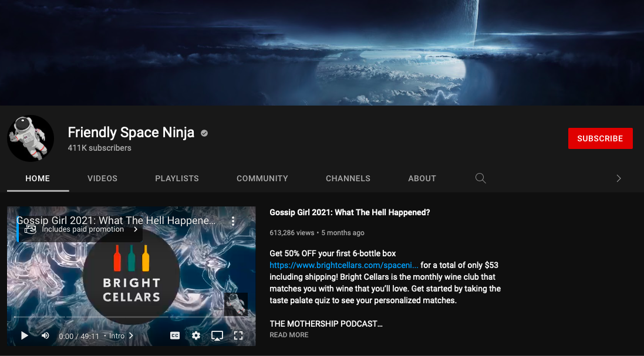Subscribe to Friendly Space Ninja

tap(600, 138)
